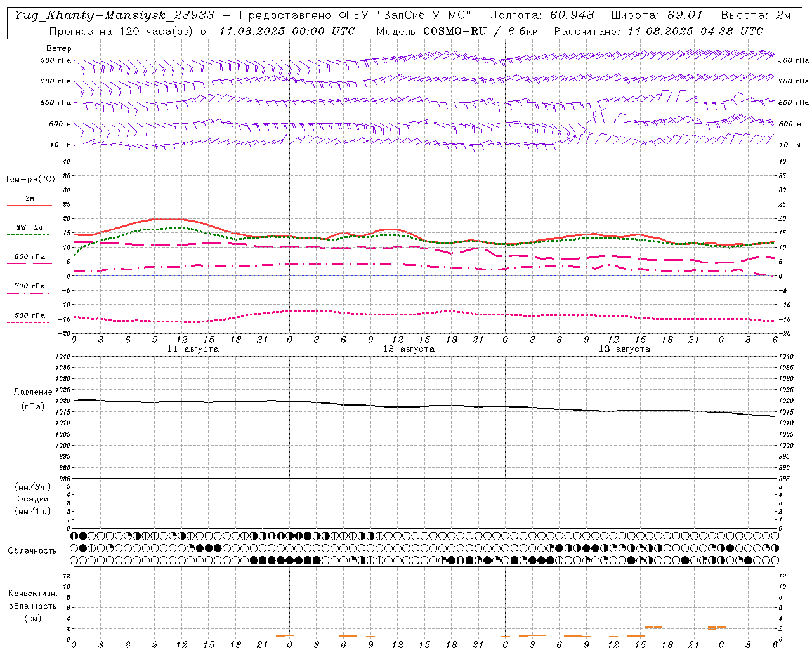Click the 'Td 2м' dew point legend entry
Viewport: 812px width, 650px height.
[30, 227]
